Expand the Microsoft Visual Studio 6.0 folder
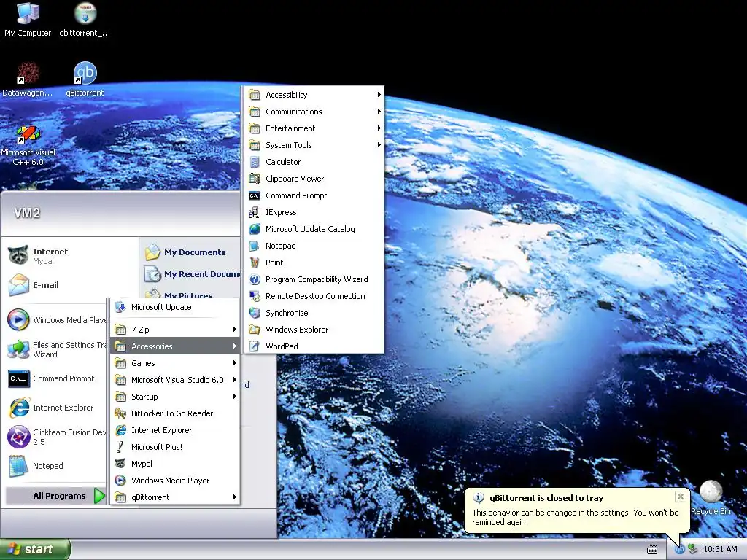This screenshot has height=560, width=747. point(175,380)
